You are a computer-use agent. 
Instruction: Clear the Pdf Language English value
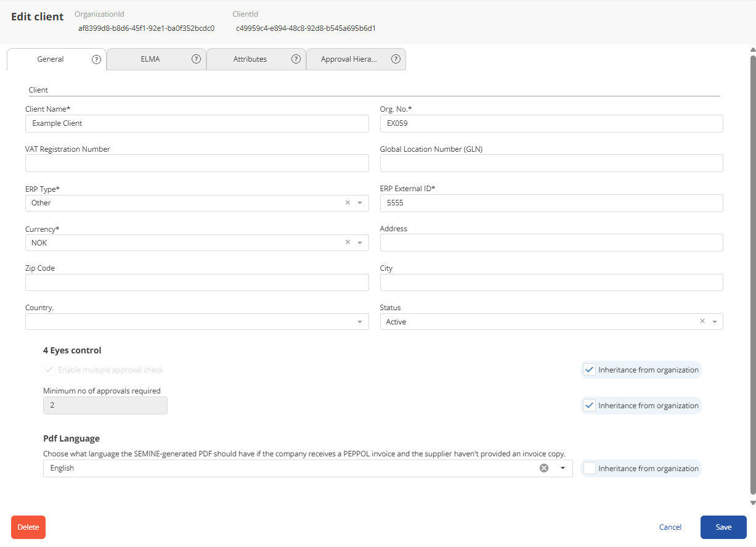tap(544, 468)
